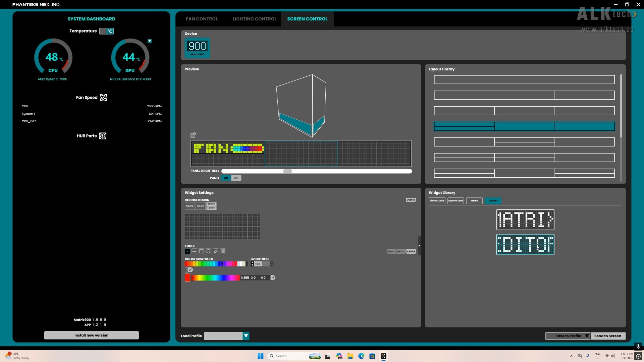Select the single pixel drawing tool
644x362 pixels.
click(x=187, y=251)
